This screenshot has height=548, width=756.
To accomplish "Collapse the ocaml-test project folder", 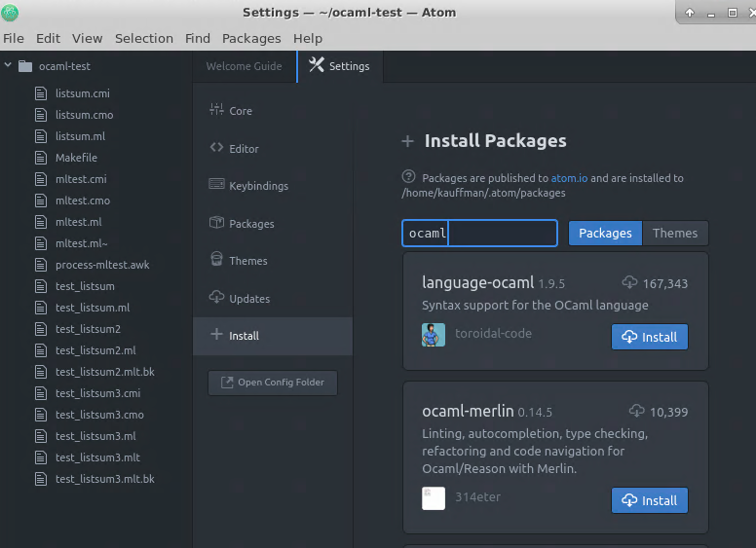I will click(9, 66).
